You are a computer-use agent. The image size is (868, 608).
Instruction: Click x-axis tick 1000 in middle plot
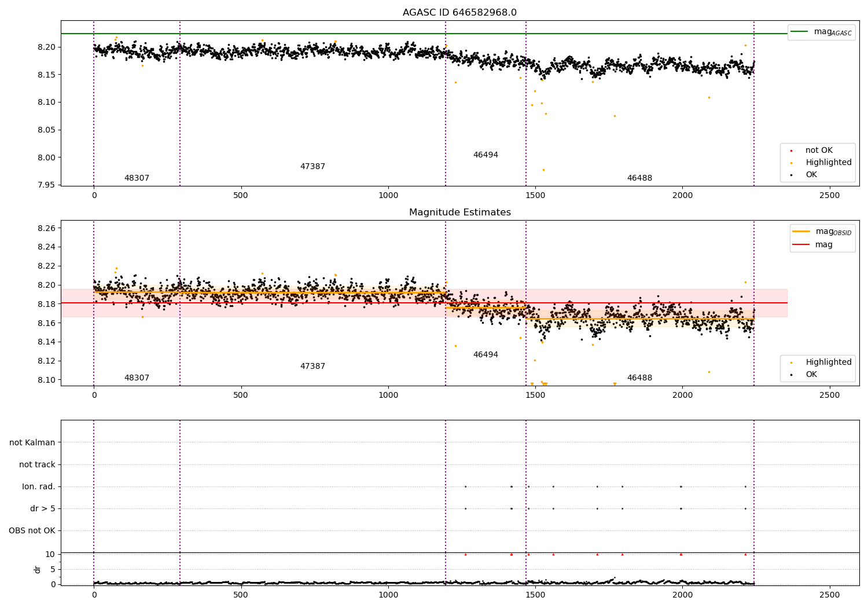388,395
